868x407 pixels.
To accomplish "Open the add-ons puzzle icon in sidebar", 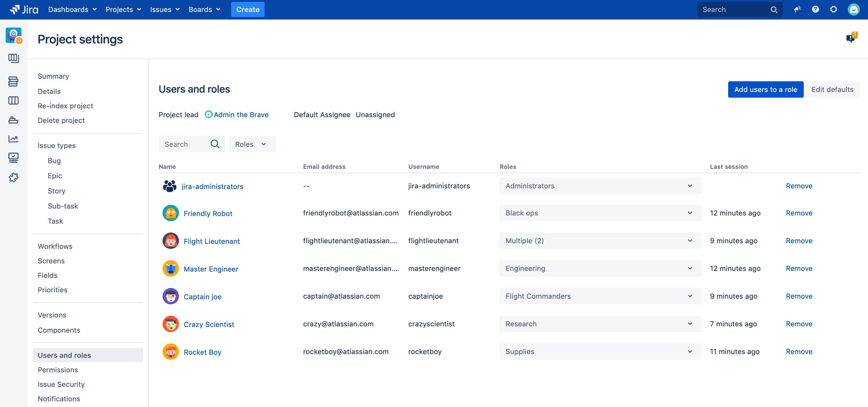I will 14,177.
